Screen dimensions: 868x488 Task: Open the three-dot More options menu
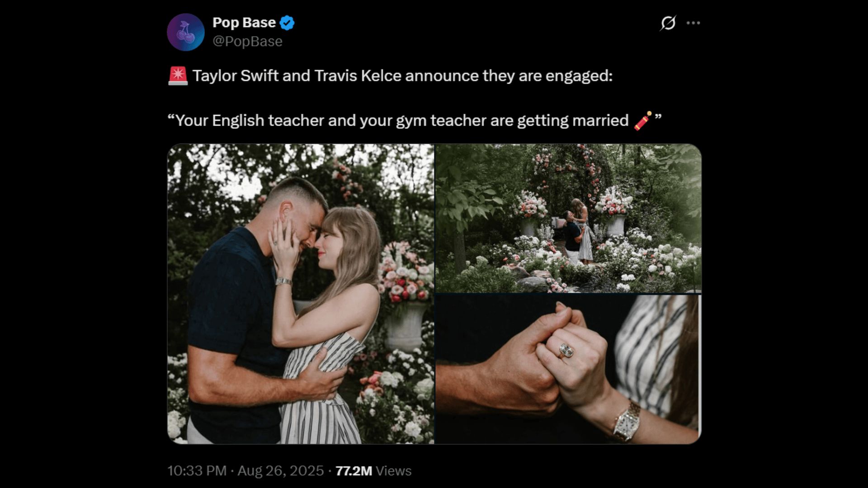point(693,23)
